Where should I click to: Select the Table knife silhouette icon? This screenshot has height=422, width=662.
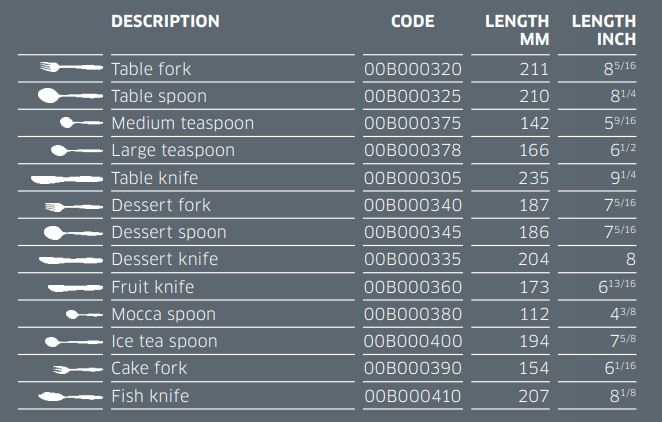(67, 179)
